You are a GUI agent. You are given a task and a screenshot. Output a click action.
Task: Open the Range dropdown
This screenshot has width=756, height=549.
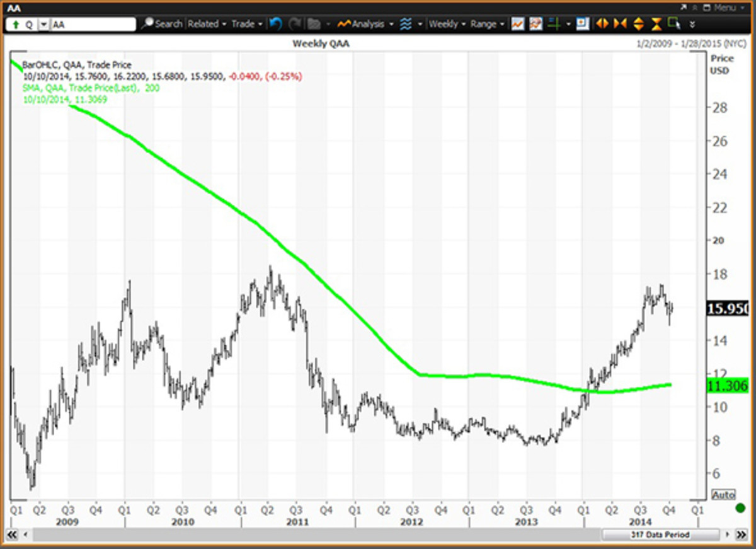(488, 24)
